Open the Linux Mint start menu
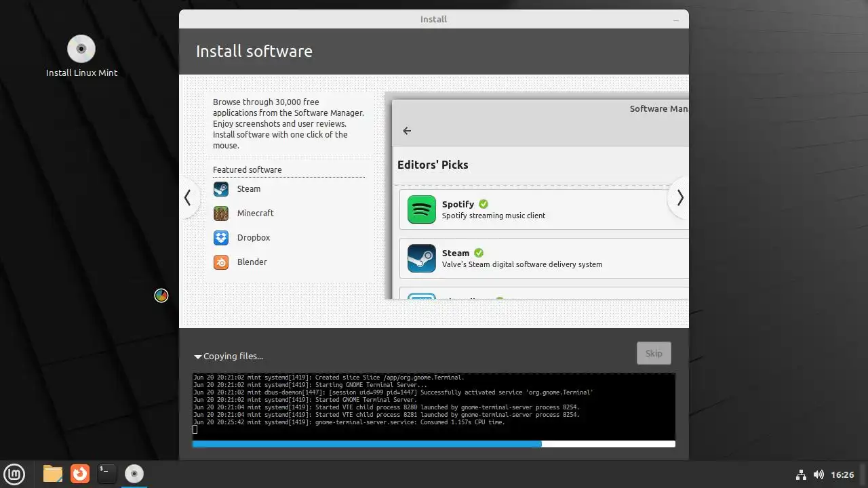 [14, 474]
